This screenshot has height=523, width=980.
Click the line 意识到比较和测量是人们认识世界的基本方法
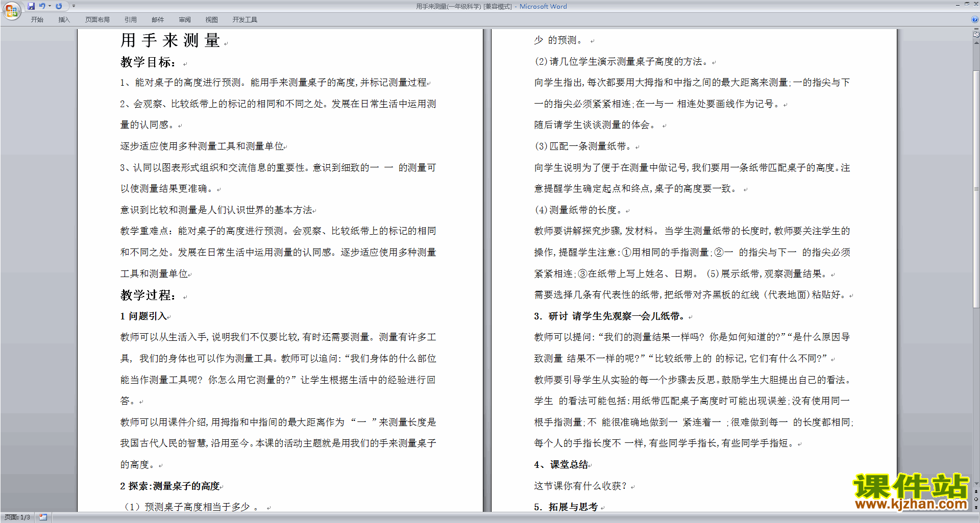[x=216, y=210]
